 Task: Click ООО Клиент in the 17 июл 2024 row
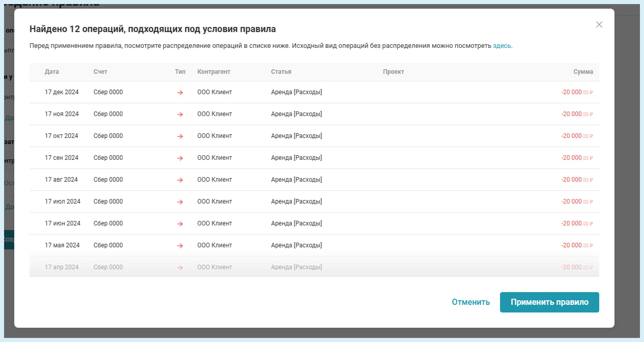pyautogui.click(x=215, y=202)
